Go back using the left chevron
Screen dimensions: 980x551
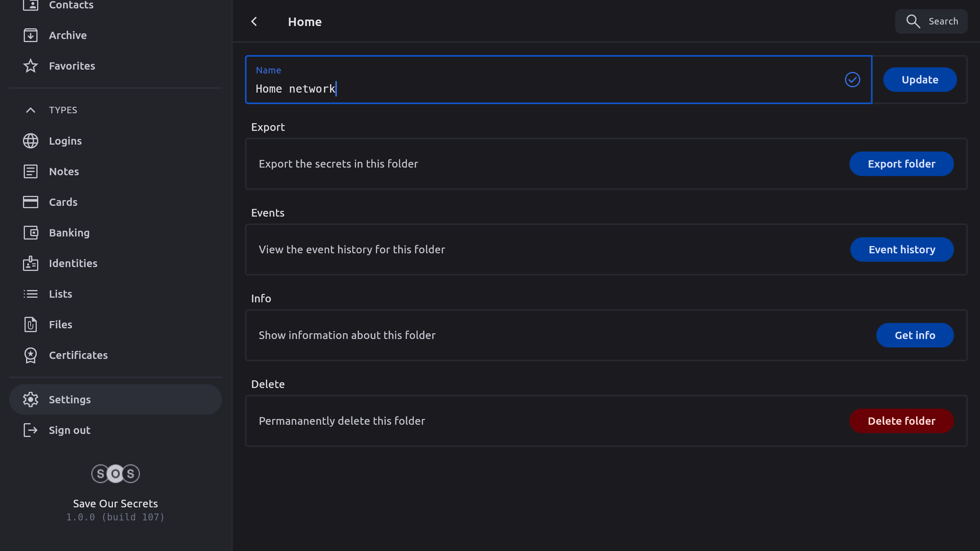pyautogui.click(x=254, y=22)
